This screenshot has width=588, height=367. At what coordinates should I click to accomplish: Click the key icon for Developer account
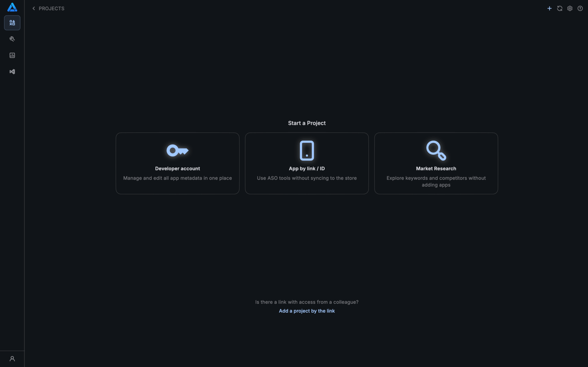point(177,151)
